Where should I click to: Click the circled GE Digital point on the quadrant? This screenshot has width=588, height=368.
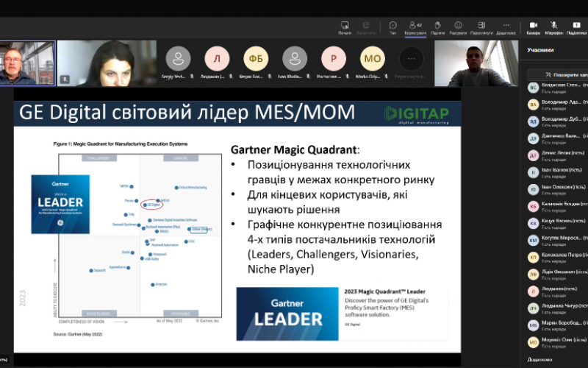[152, 205]
